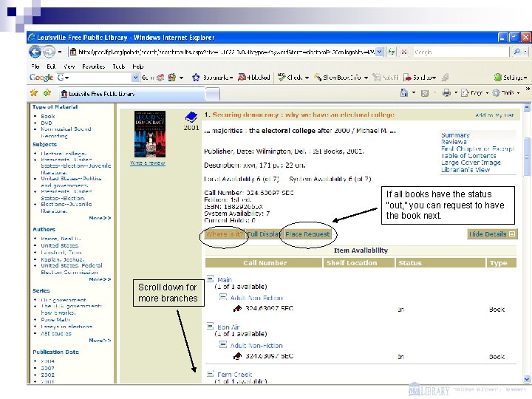Click Google toolbar Bookmarks star
The width and height of the screenshot is (532, 399).
(x=196, y=78)
